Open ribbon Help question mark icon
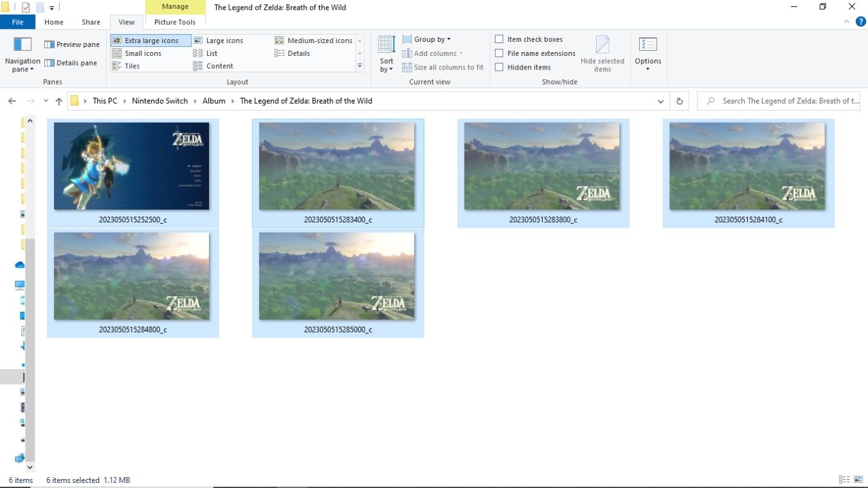Viewport: 868px width, 488px height. point(861,22)
